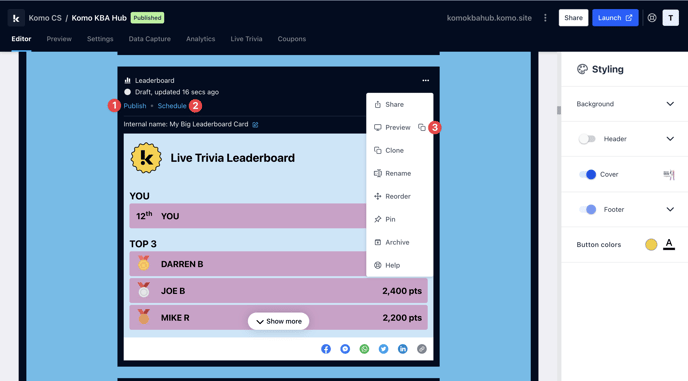Turn off the Footer toggle
This screenshot has width=688, height=381.
(x=587, y=209)
